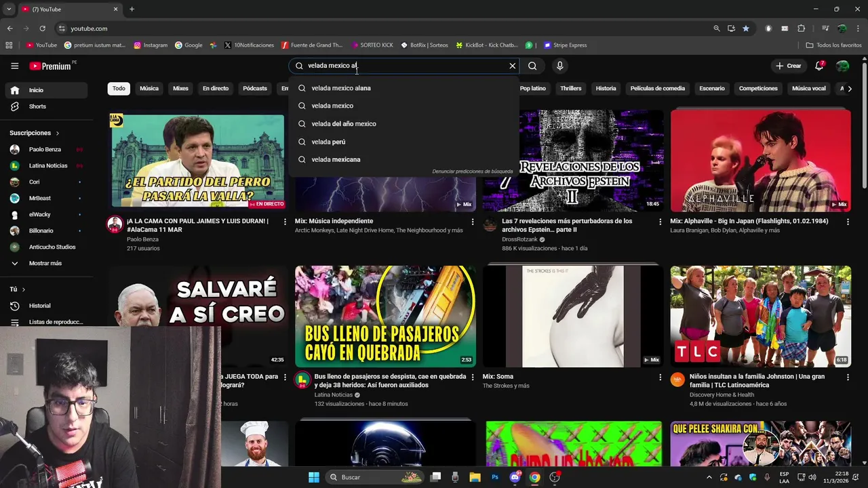The width and height of the screenshot is (868, 488).
Task: Click Discovery Home & Health channel avatar
Action: click(677, 380)
